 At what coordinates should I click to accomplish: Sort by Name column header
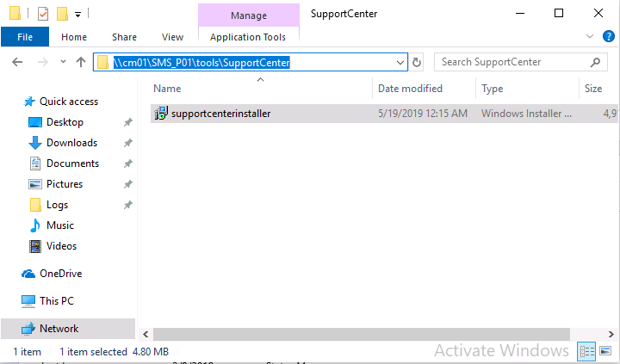tap(261, 89)
